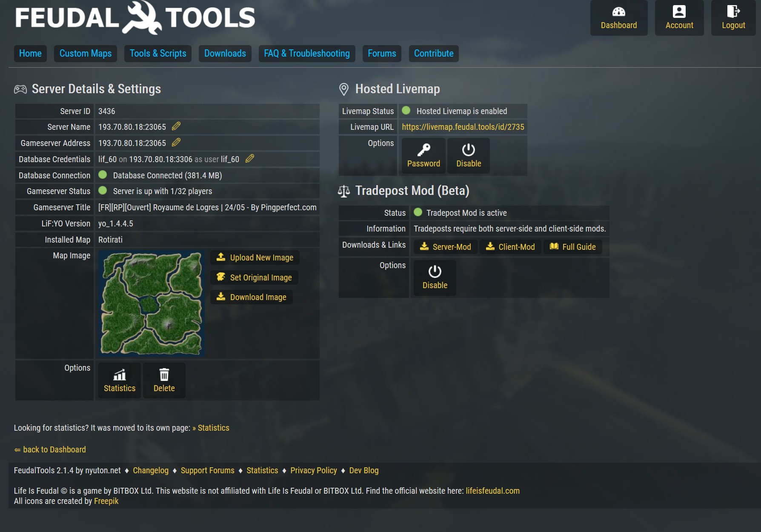Click Upload New Image button
761x532 pixels.
coord(255,257)
